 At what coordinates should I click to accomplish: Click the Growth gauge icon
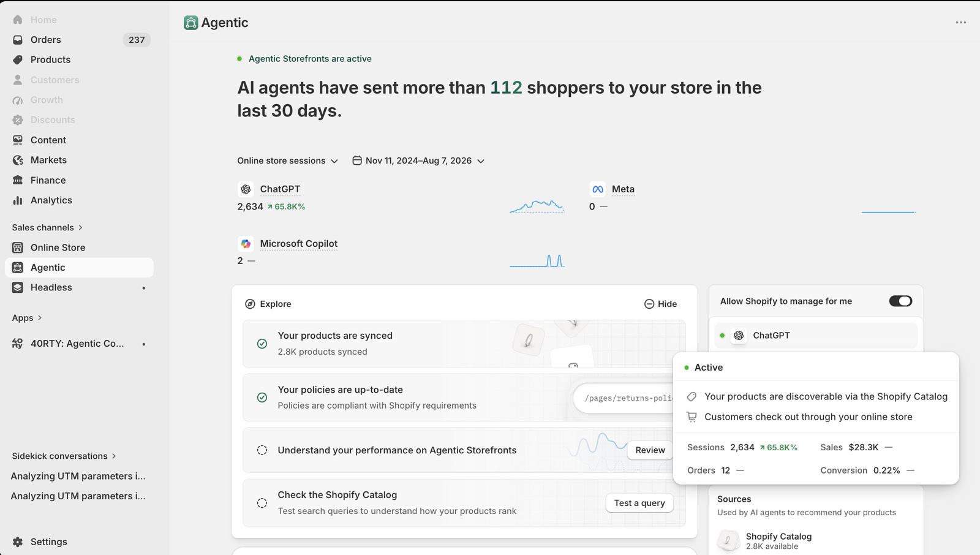click(x=18, y=100)
